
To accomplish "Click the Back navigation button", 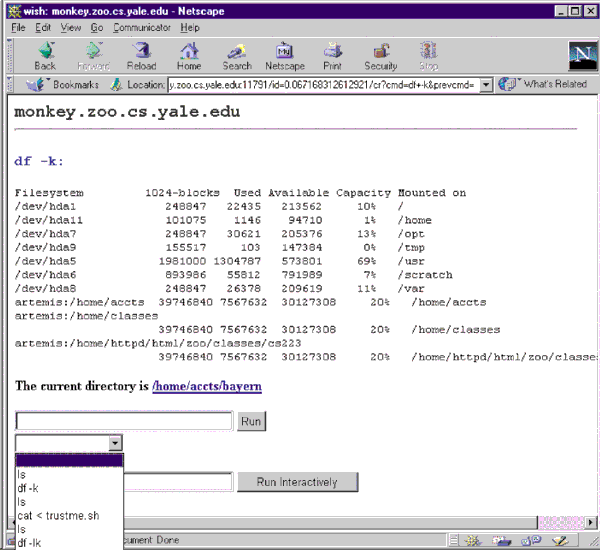I will click(45, 56).
